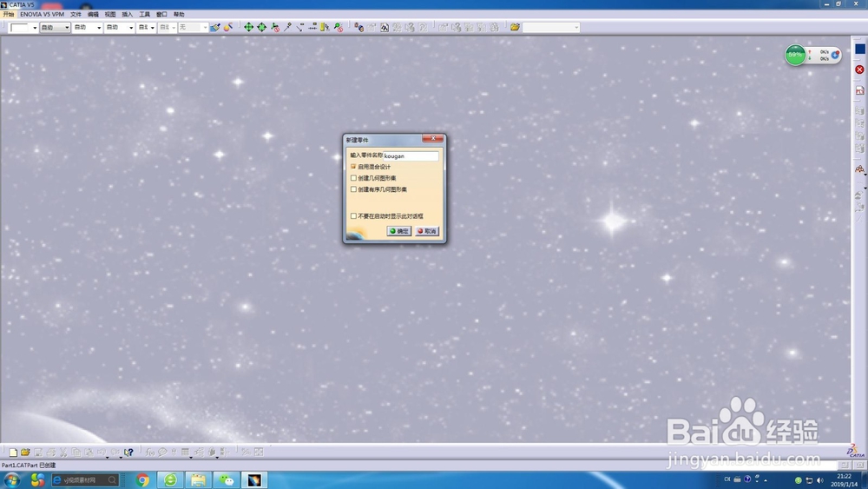Open the 窗口 menu
Image resolution: width=868 pixels, height=489 pixels.
tap(161, 15)
